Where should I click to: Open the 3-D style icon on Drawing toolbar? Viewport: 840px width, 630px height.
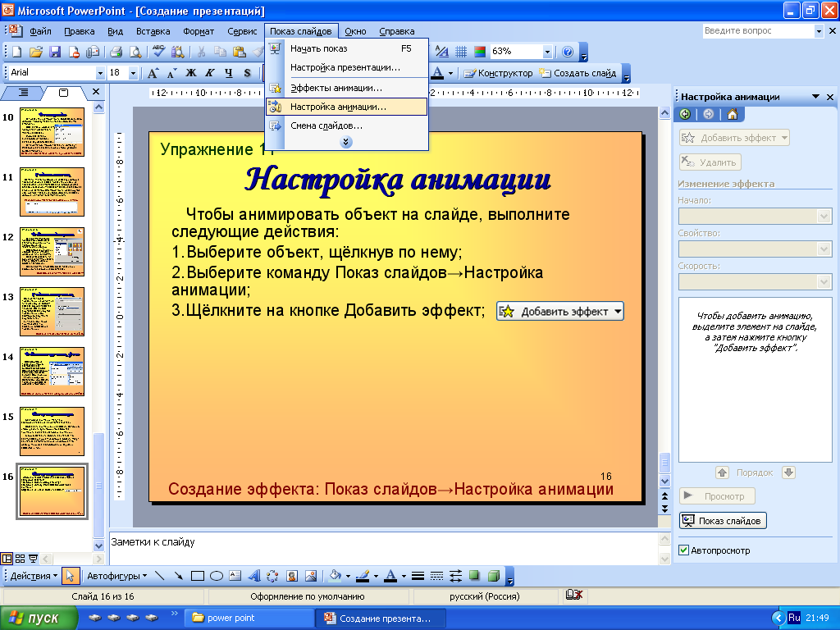(493, 576)
